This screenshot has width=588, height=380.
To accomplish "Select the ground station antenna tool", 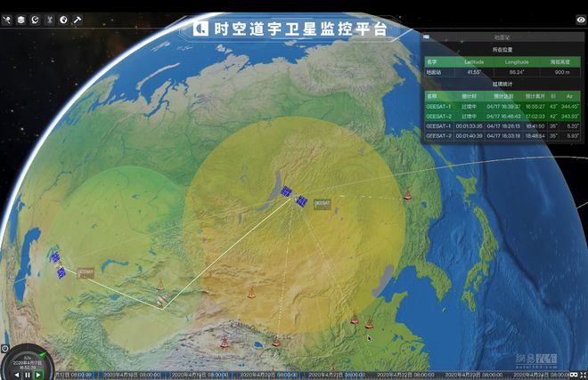I will (x=49, y=20).
